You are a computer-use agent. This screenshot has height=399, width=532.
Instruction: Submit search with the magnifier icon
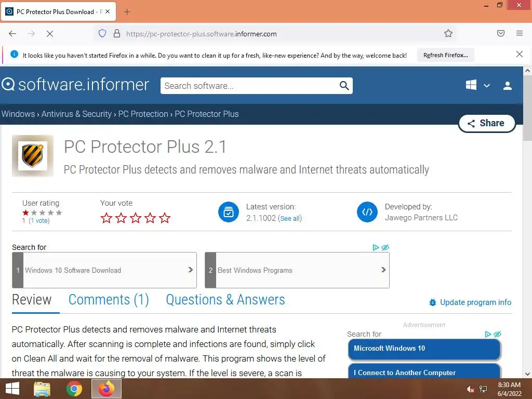point(344,86)
